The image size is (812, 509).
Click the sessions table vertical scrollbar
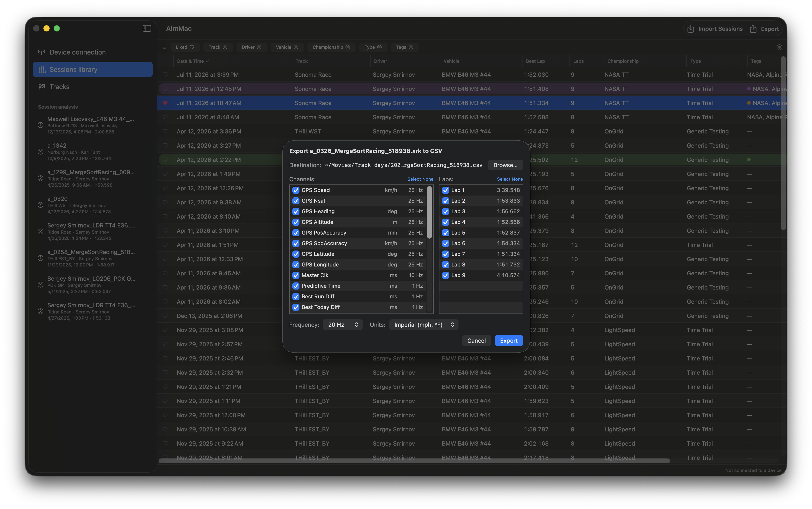783,143
